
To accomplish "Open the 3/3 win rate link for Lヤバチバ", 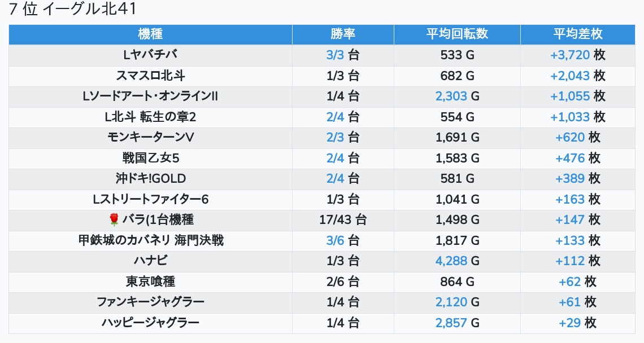I will (335, 55).
